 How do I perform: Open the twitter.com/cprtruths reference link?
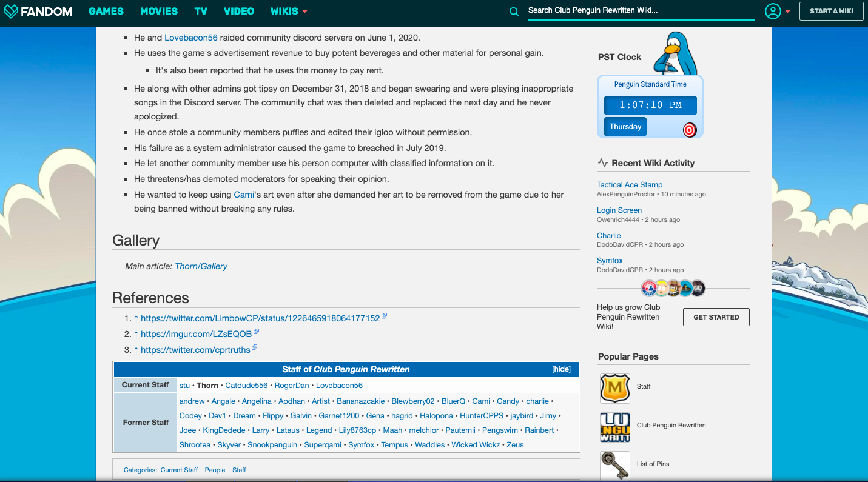(195, 350)
